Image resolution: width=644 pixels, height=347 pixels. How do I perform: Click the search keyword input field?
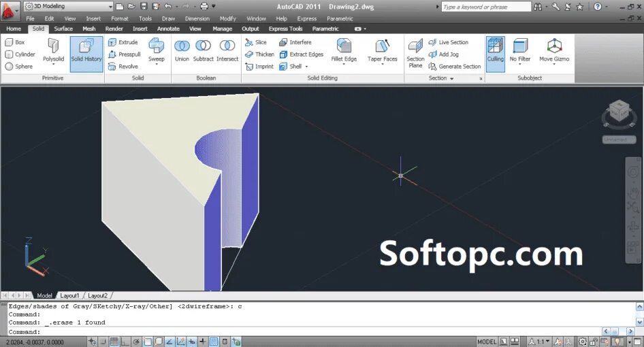pyautogui.click(x=486, y=7)
